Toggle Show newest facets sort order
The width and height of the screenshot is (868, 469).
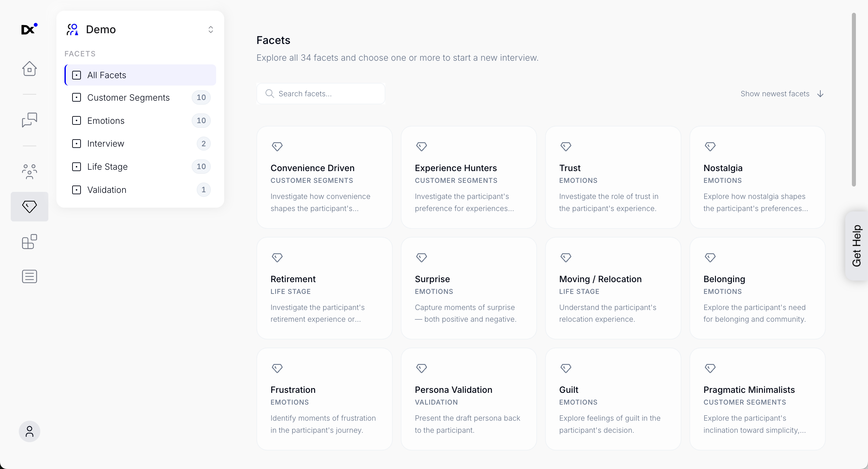(x=775, y=94)
